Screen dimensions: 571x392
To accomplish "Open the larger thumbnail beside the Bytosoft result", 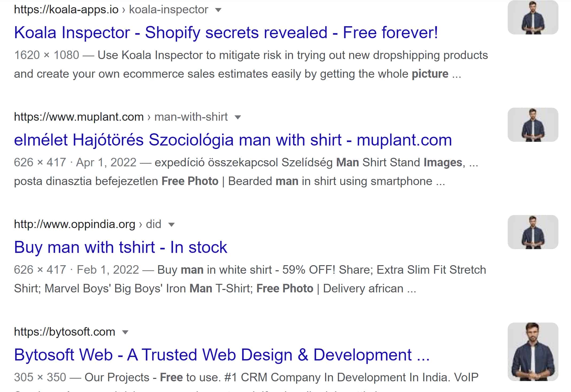I will (533, 351).
